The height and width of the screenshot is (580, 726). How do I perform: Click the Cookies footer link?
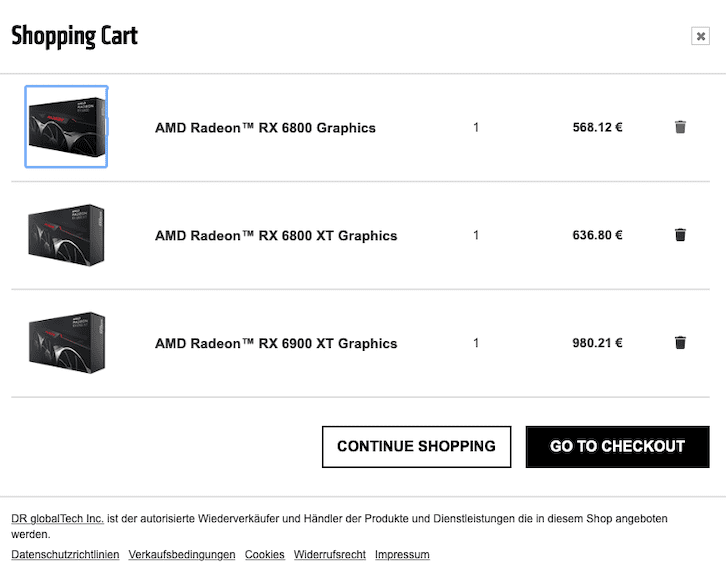coord(265,555)
